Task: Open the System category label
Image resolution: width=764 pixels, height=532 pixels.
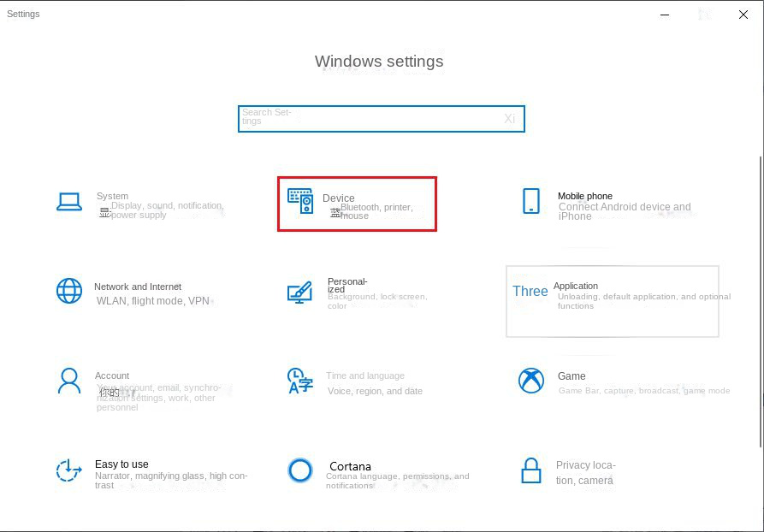Action: 113,196
